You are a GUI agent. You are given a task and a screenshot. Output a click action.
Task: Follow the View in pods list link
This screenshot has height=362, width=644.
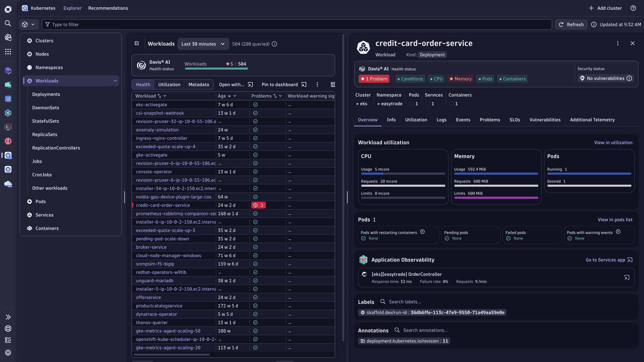(615, 220)
